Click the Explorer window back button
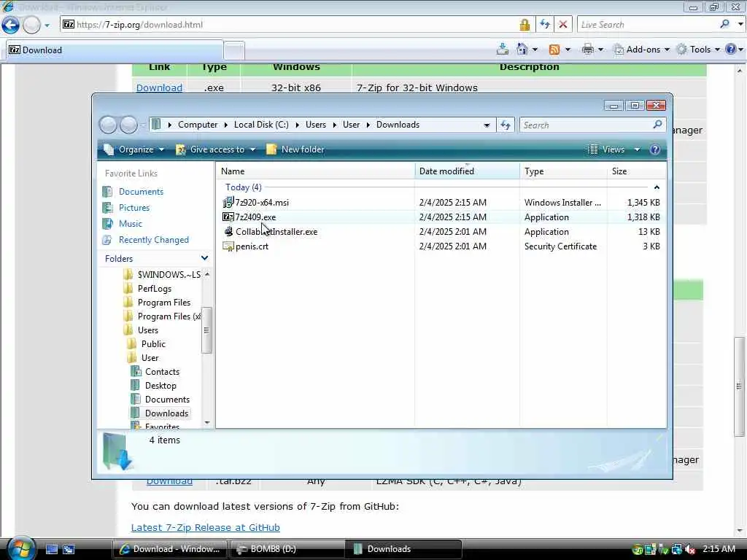This screenshot has height=560, width=747. point(108,125)
